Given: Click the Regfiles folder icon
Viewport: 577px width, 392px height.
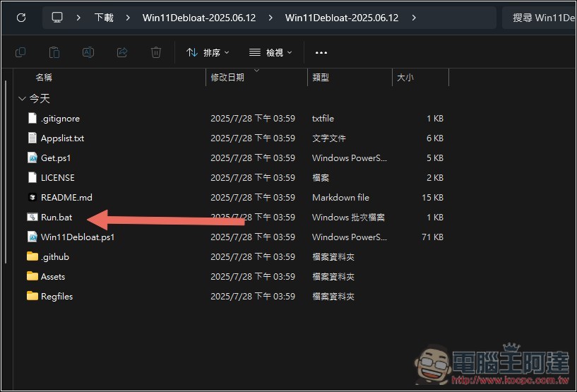Looking at the screenshot, I should [x=32, y=296].
